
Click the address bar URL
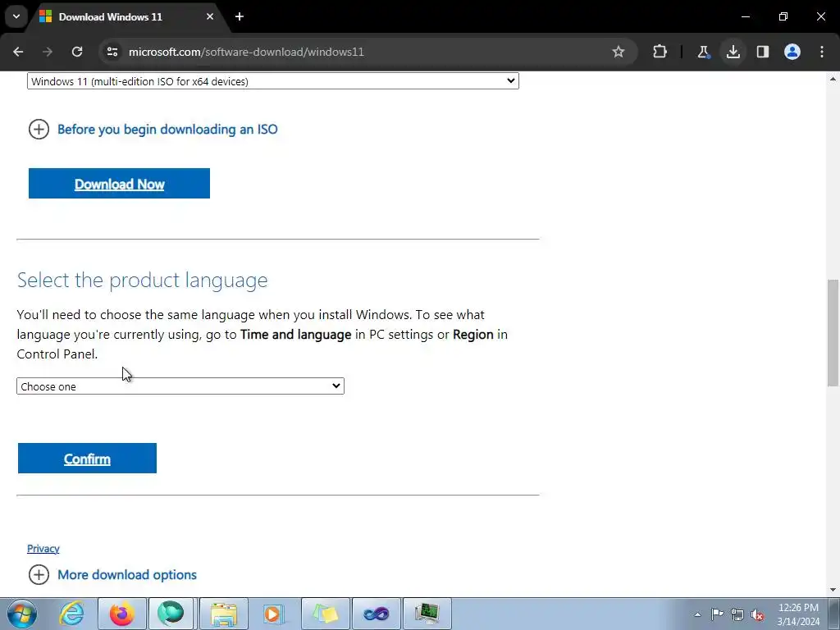click(246, 52)
